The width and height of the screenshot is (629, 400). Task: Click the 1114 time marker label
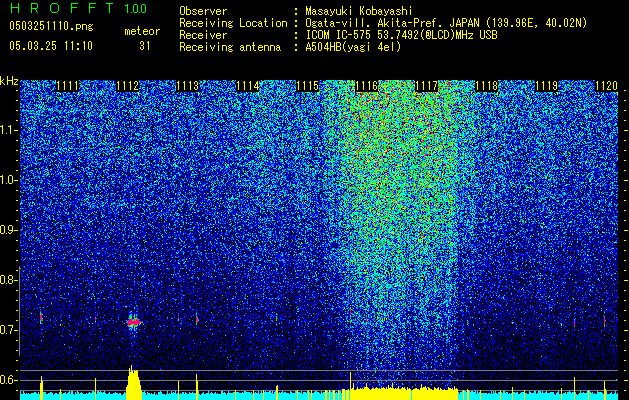tap(248, 86)
